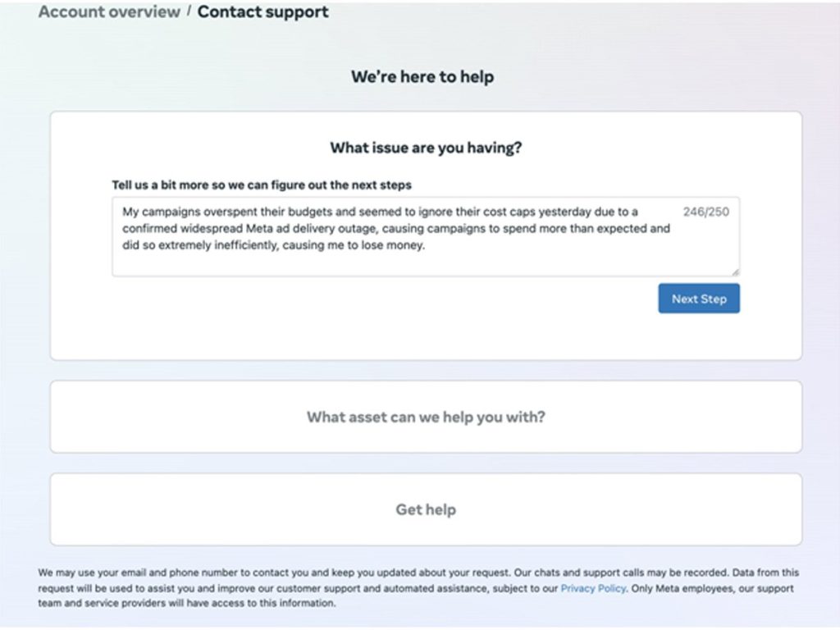Place cursor at "My campaigns" description start

click(x=123, y=212)
